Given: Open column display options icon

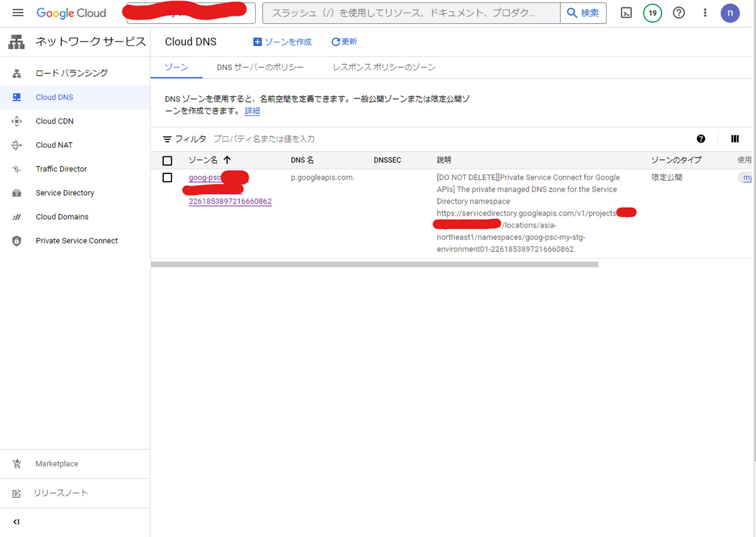Looking at the screenshot, I should click(735, 139).
